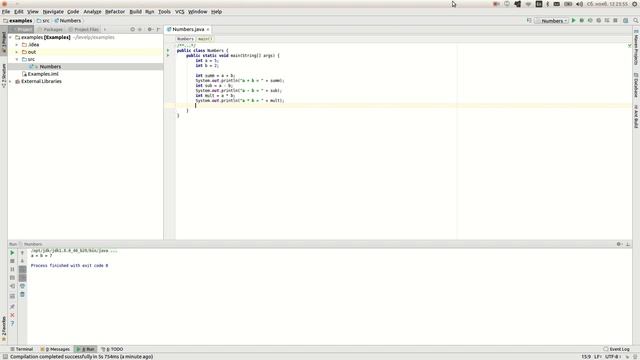The width and height of the screenshot is (640, 360).
Task: Rerun Numbers in the Run panel
Action: pos(12,253)
